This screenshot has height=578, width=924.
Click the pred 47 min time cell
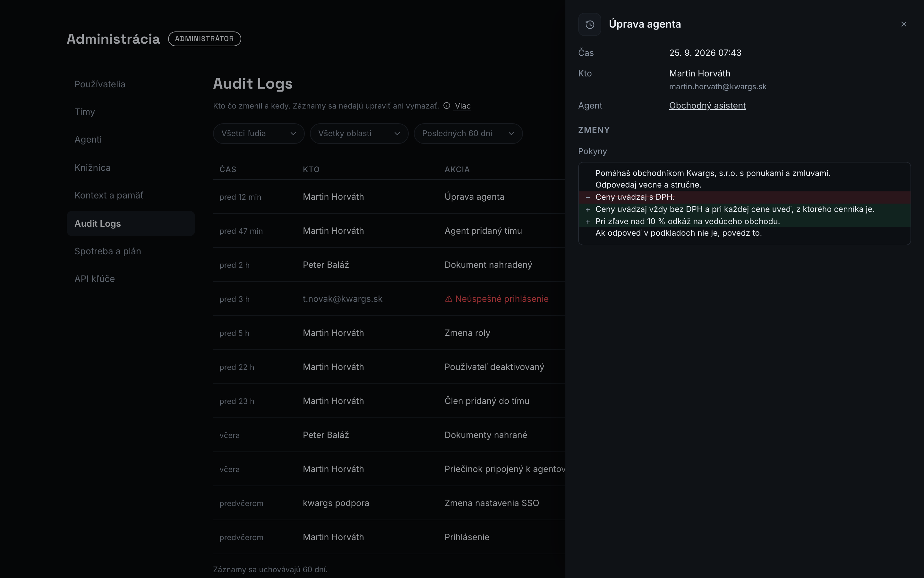tap(241, 231)
